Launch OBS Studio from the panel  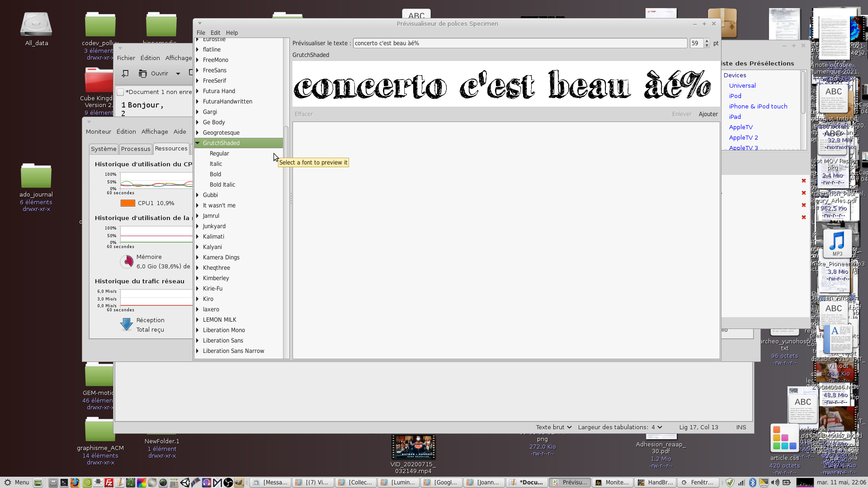pos(228,483)
